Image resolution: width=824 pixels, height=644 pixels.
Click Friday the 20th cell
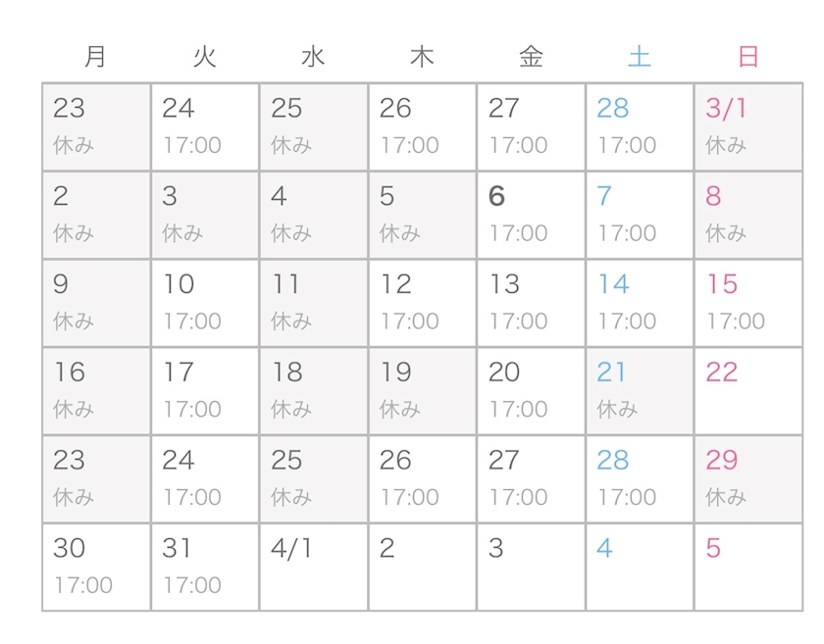point(531,391)
